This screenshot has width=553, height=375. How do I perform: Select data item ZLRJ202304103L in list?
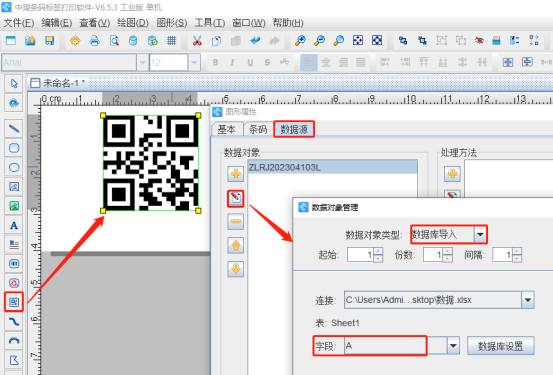point(332,167)
